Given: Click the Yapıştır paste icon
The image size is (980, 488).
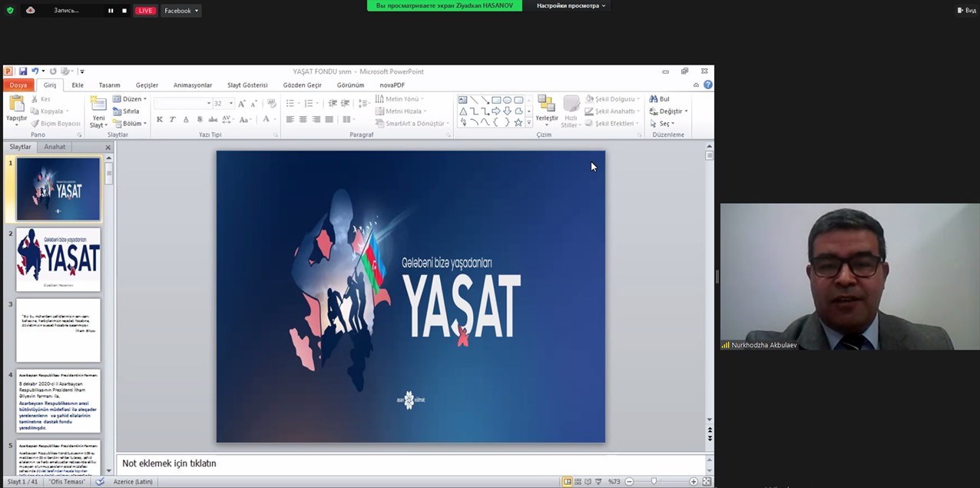Looking at the screenshot, I should pyautogui.click(x=16, y=105).
